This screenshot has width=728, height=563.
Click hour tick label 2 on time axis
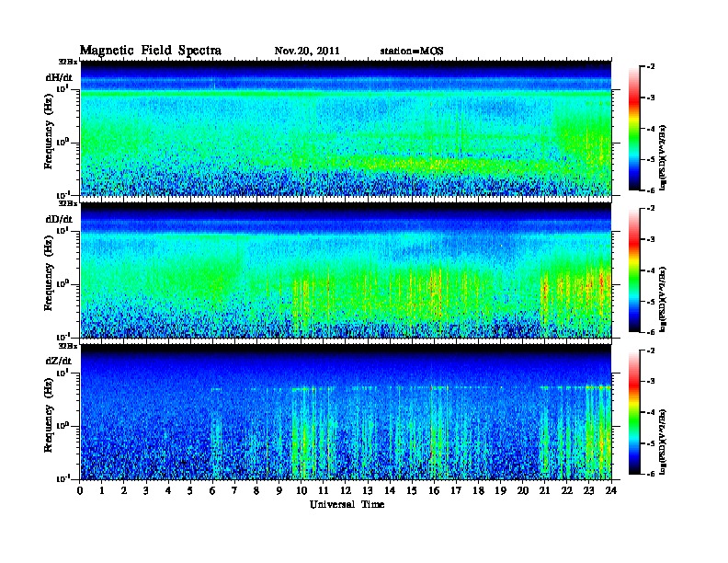[x=124, y=491]
